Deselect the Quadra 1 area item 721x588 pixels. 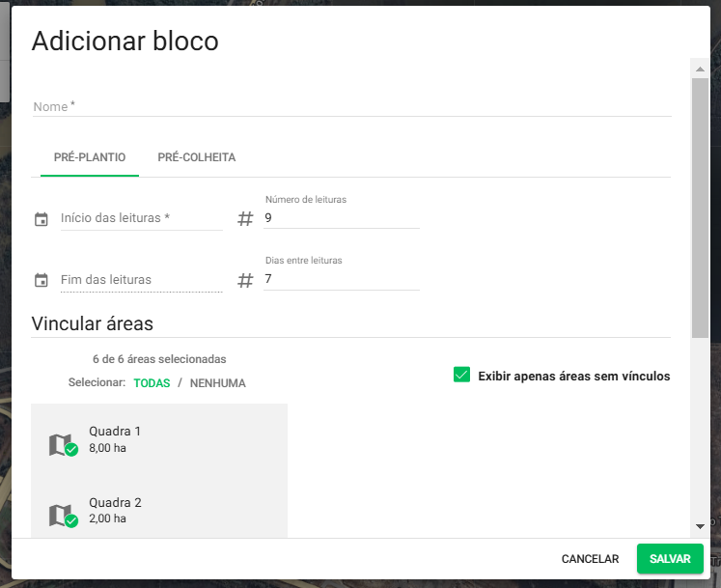tap(159, 439)
